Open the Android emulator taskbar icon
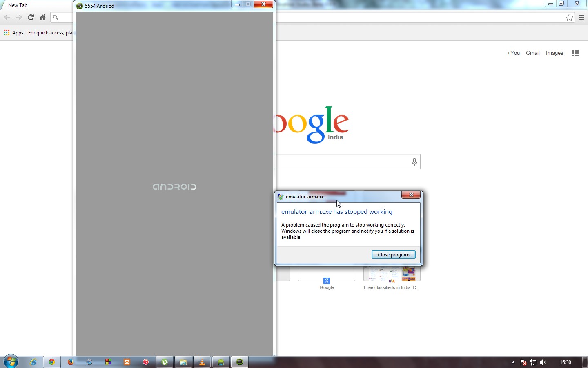This screenshot has height=368, width=588. click(240, 362)
